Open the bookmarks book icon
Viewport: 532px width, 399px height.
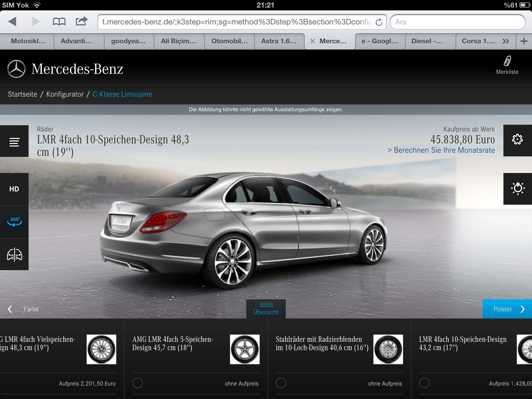59,22
